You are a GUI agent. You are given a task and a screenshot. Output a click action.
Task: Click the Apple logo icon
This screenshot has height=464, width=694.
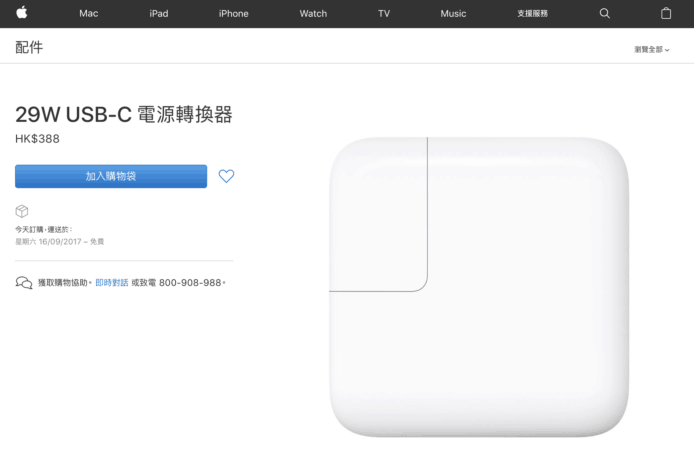point(22,13)
